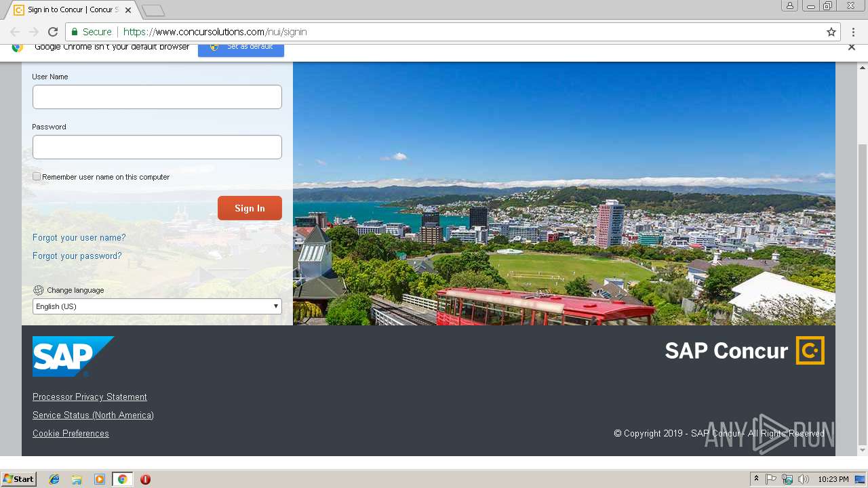Launch Internet Explorer from the taskbar
The width and height of the screenshot is (868, 488).
(54, 479)
